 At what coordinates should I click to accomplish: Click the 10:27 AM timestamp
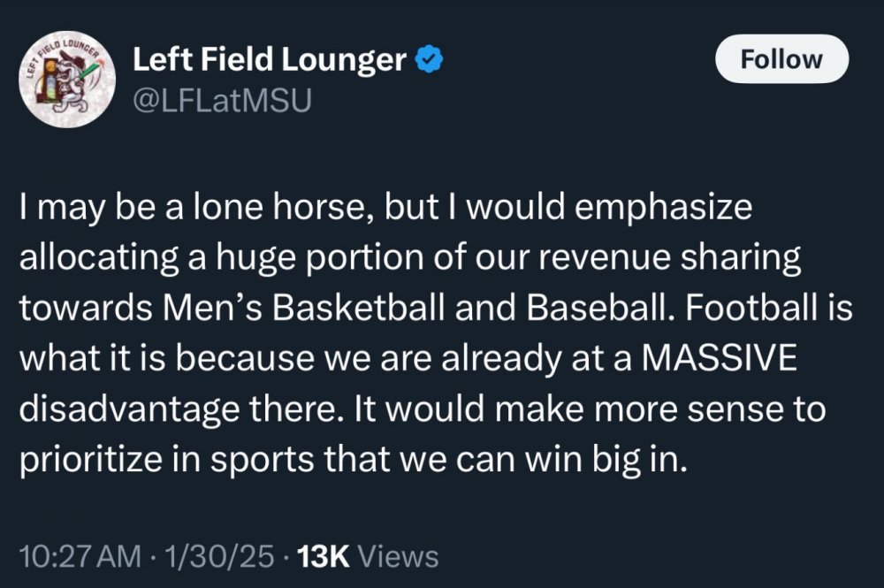[x=80, y=556]
